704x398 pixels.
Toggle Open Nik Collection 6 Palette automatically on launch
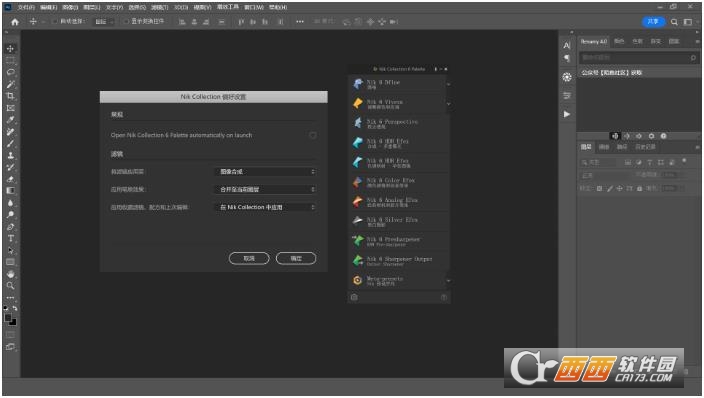point(313,135)
